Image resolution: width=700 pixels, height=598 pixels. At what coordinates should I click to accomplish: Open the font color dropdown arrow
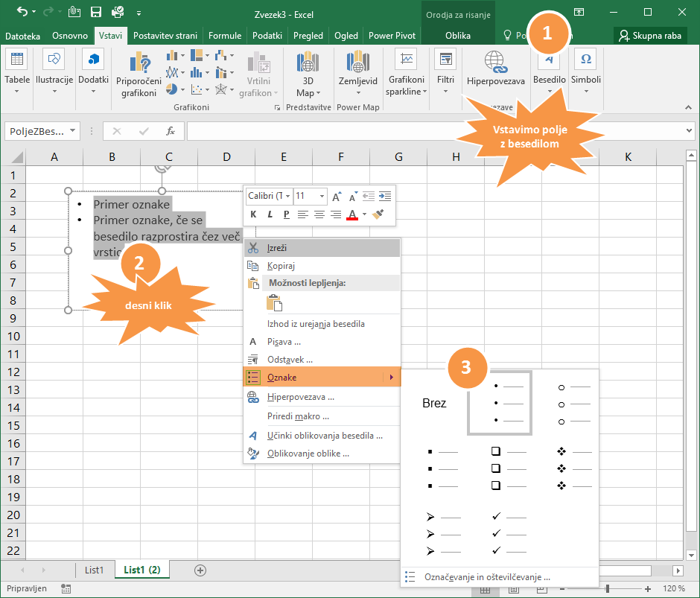coord(364,214)
